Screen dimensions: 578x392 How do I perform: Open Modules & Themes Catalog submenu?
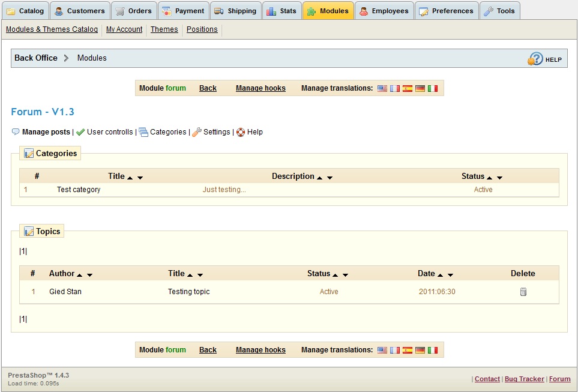[x=52, y=29]
